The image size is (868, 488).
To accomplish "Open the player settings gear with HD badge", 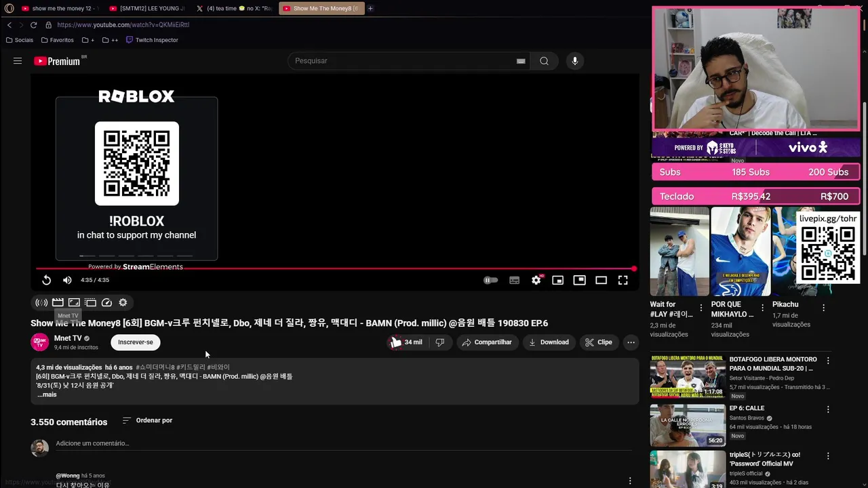I will (x=536, y=280).
